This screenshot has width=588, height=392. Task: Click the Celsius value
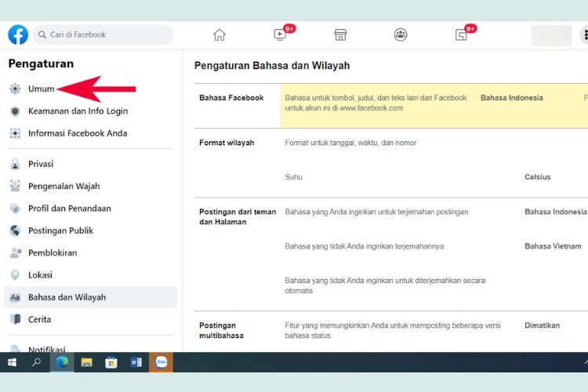(537, 176)
